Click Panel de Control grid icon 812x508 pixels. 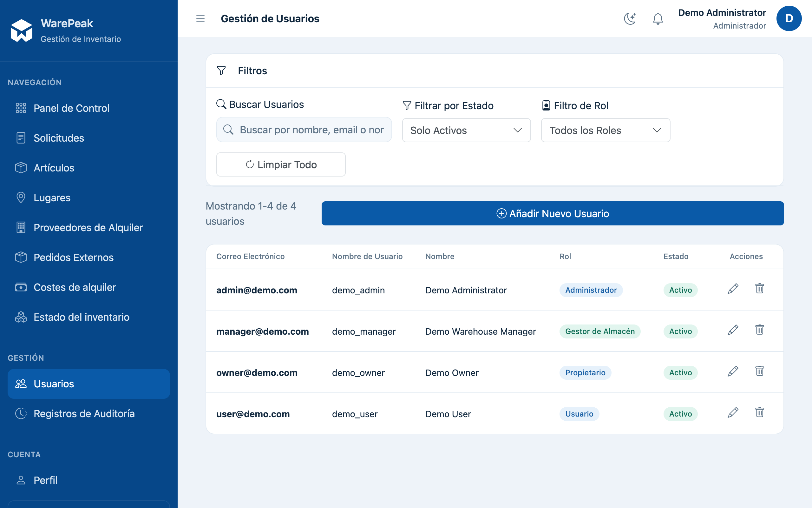pyautogui.click(x=21, y=108)
